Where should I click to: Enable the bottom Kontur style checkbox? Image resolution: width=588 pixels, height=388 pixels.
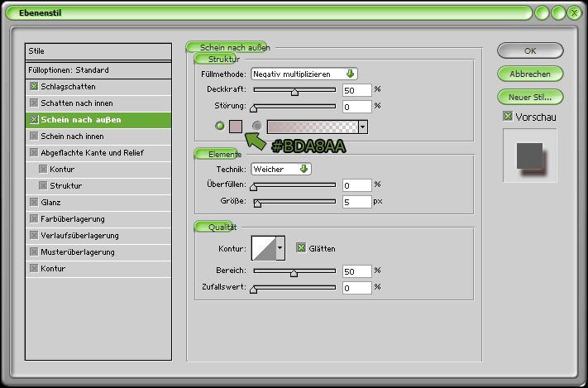point(34,268)
